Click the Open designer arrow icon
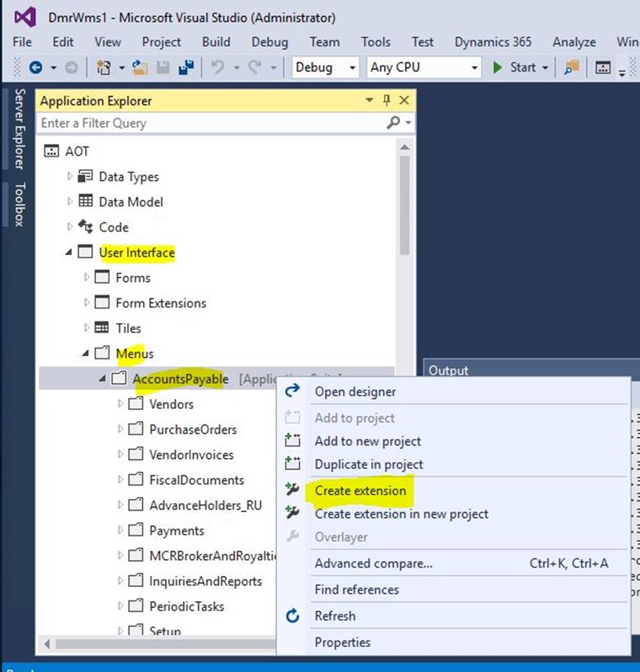Screen dimensions: 640x672 pyautogui.click(x=293, y=391)
